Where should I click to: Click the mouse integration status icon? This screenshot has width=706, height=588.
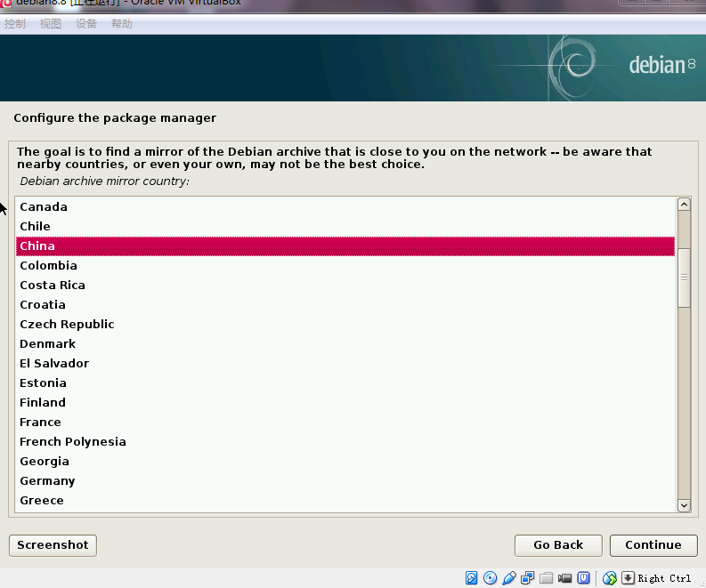[x=610, y=578]
